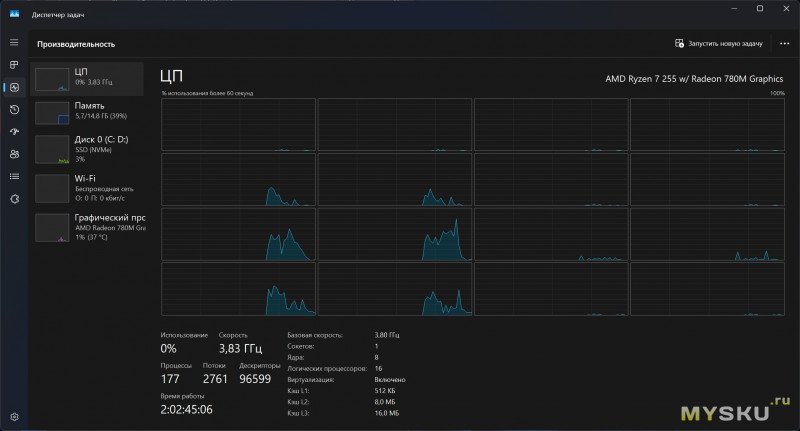The width and height of the screenshot is (800, 431).
Task: Click the first logical processor graph
Action: (238, 125)
